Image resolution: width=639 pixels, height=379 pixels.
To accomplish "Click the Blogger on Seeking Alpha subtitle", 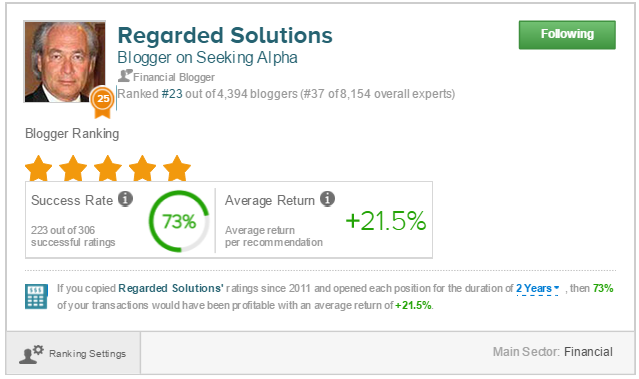I will (207, 57).
